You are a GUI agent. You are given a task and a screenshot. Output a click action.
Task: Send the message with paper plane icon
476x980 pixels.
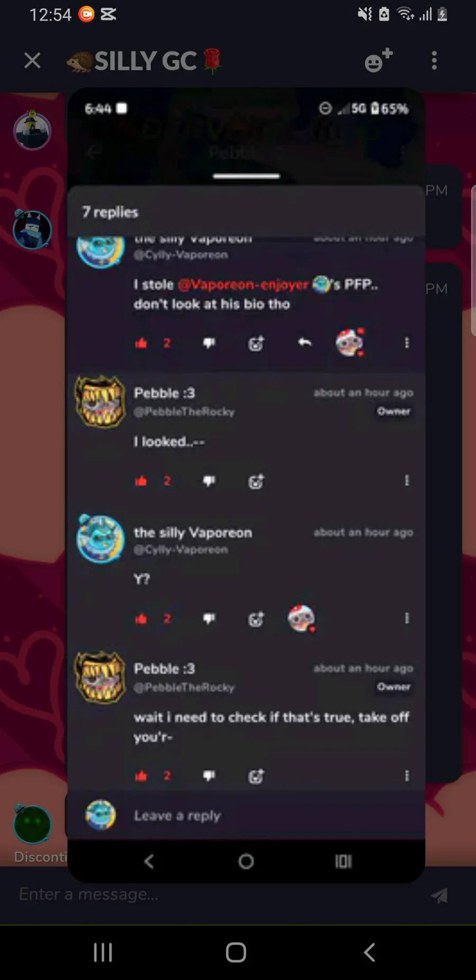tap(439, 895)
